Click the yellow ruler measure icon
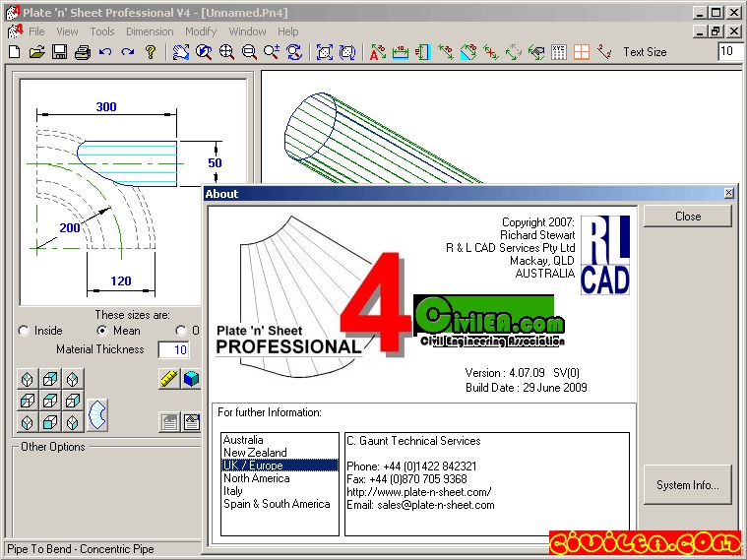Screen dimensions: 747x560 169,378
